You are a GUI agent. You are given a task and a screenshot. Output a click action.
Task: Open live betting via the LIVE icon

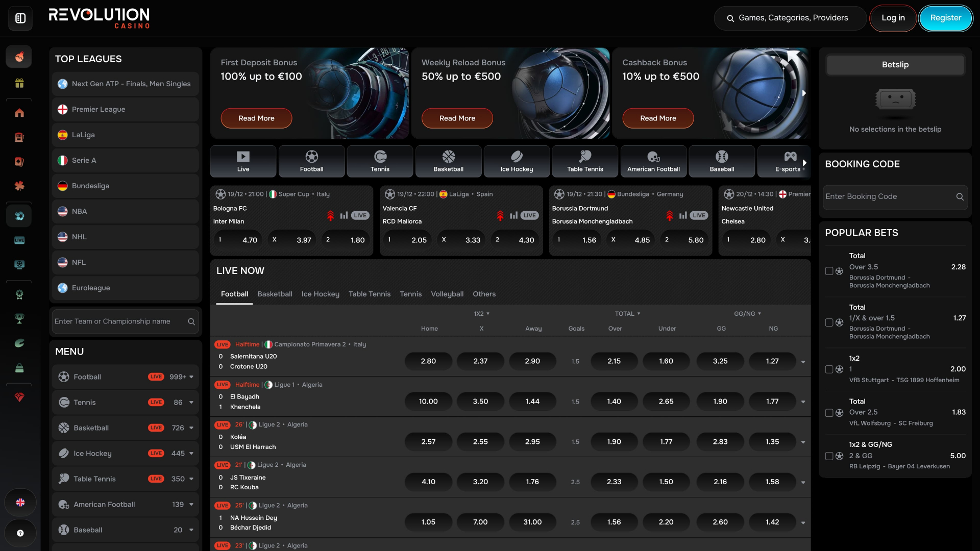(19, 240)
